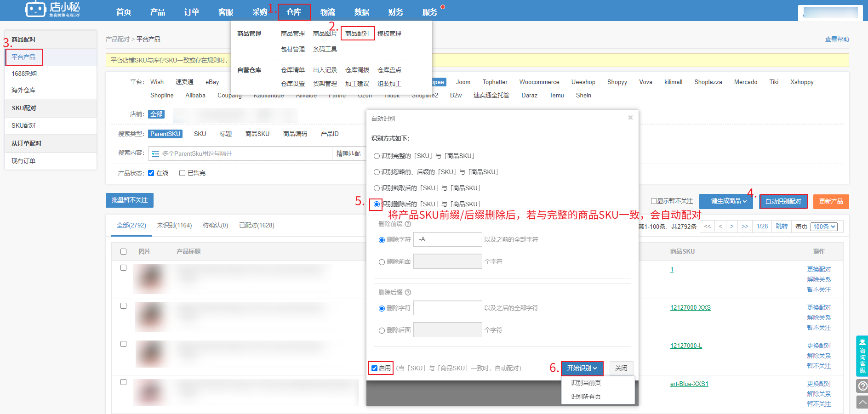Go to last page with >> arrow

[x=745, y=227]
